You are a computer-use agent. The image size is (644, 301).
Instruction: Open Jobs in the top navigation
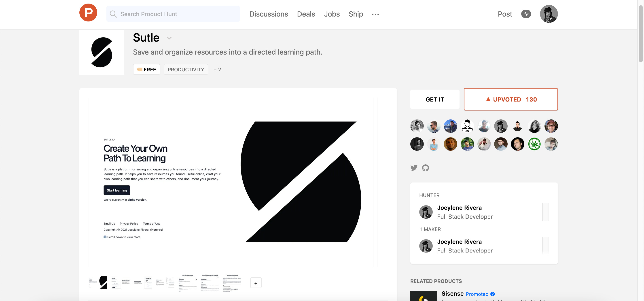coord(332,14)
